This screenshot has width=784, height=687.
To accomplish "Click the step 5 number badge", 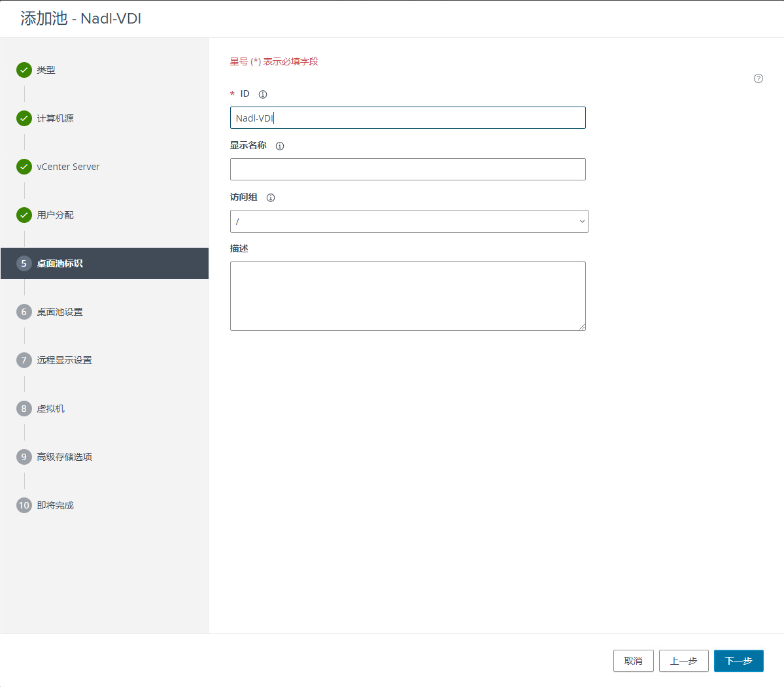I will coord(24,263).
